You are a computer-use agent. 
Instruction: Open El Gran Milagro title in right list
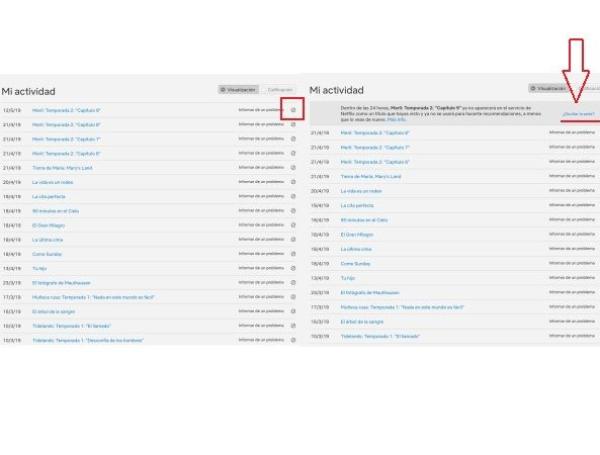click(357, 235)
